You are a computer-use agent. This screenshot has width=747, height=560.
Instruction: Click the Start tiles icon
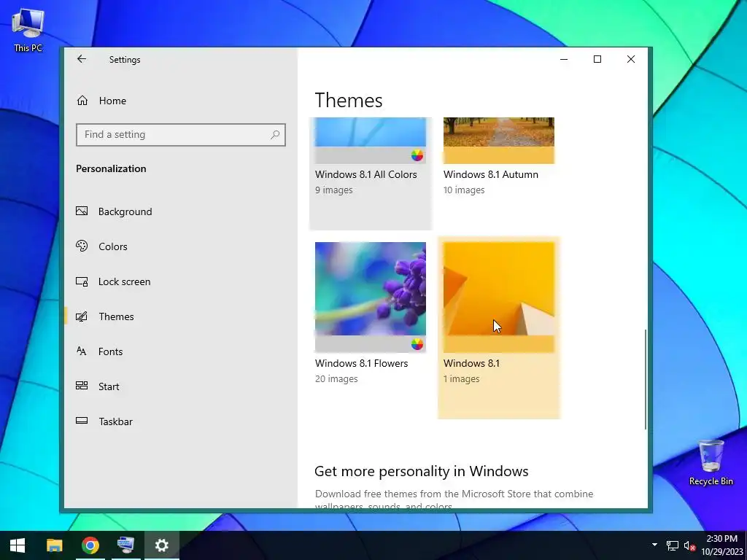click(x=82, y=386)
